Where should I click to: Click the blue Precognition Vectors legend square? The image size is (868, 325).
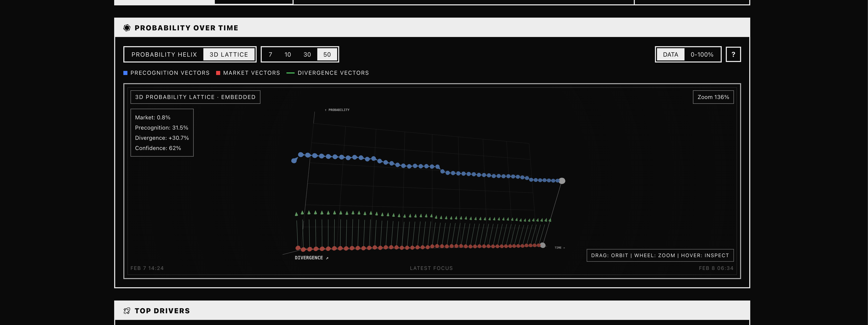coord(125,73)
